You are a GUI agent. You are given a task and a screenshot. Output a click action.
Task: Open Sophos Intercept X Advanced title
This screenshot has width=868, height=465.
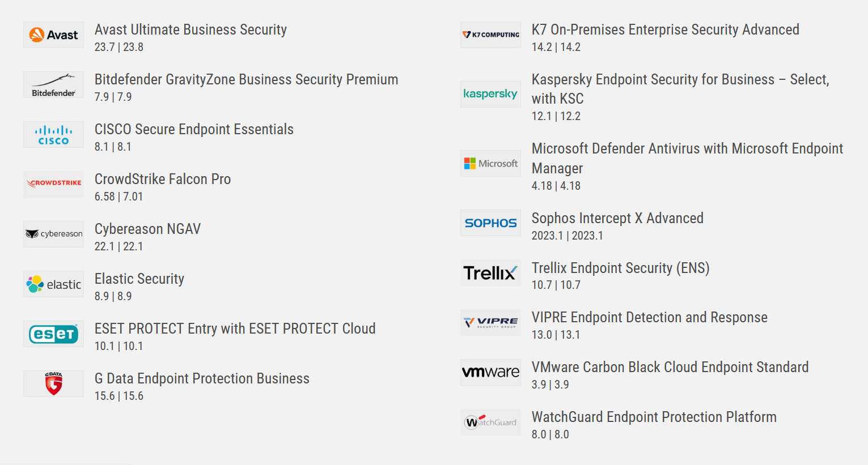(617, 218)
